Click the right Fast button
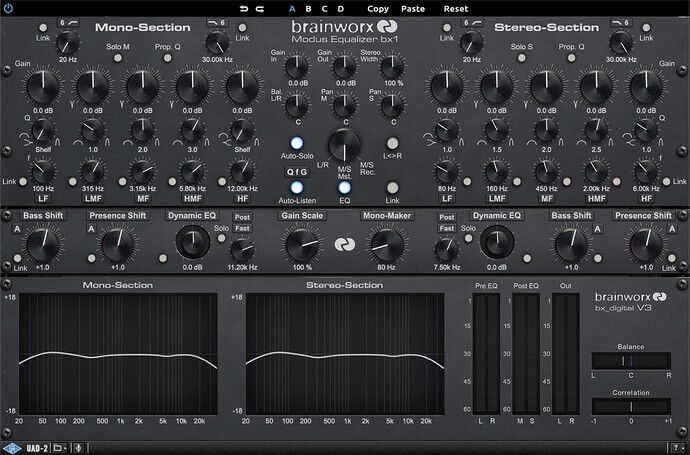This screenshot has height=455, width=690. click(447, 228)
